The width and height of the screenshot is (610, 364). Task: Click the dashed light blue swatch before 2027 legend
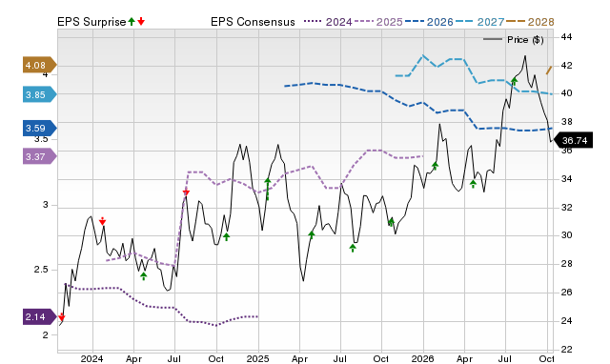[464, 21]
